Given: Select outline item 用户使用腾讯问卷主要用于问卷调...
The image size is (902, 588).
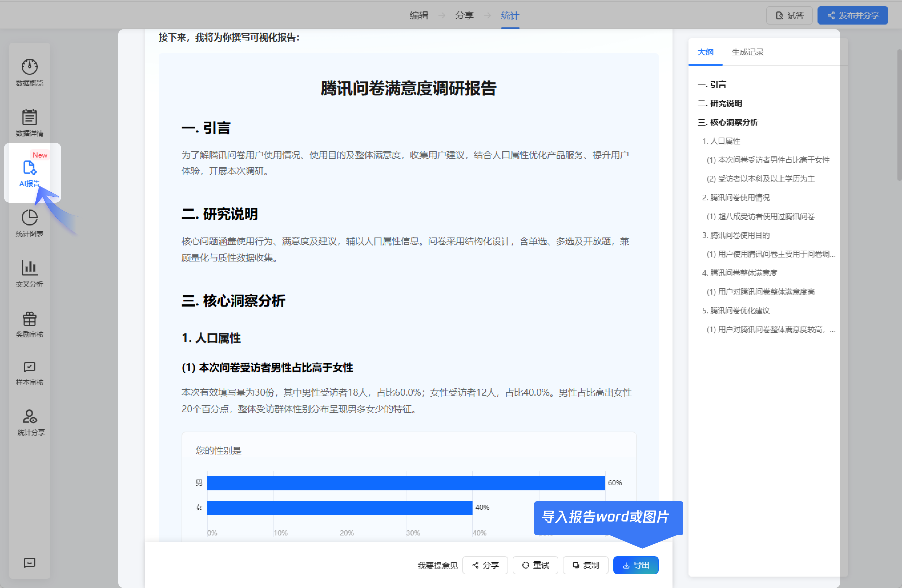Looking at the screenshot, I should point(771,254).
